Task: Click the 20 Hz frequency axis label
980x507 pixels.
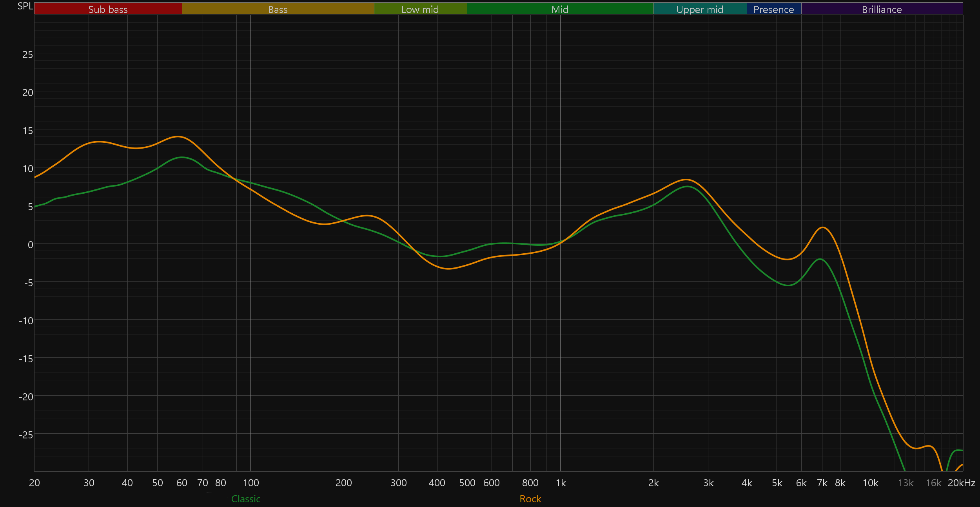Action: 34,483
